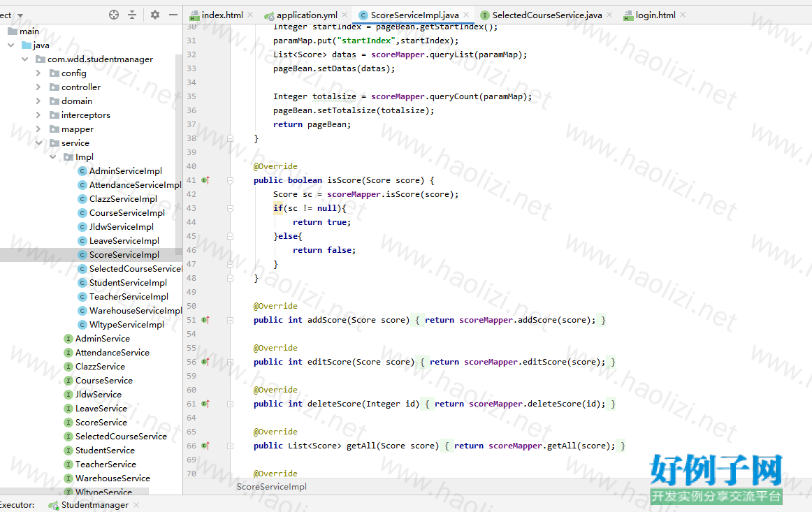Open StudentServiceImpl class in project tree
The height and width of the screenshot is (512, 812).
128,283
